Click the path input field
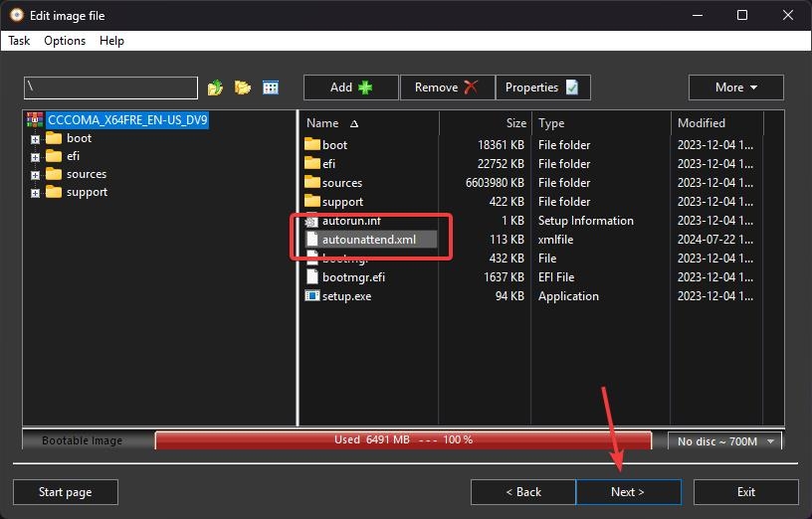 [110, 87]
